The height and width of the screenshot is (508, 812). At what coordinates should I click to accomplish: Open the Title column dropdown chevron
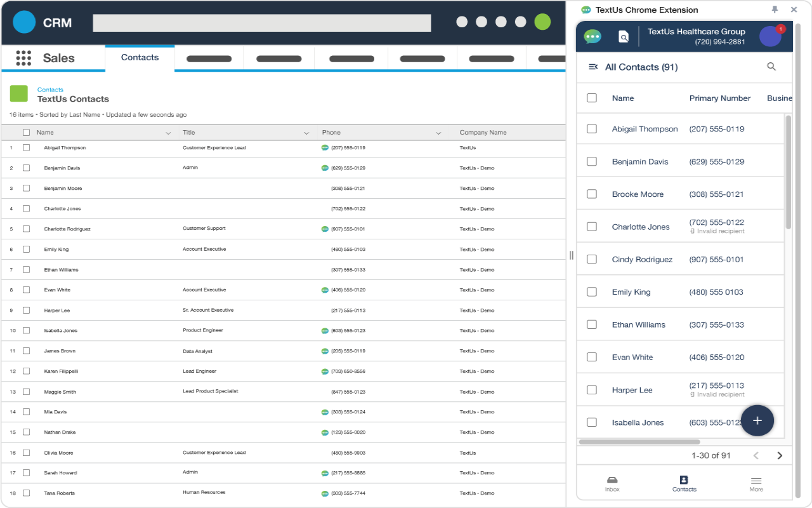306,133
